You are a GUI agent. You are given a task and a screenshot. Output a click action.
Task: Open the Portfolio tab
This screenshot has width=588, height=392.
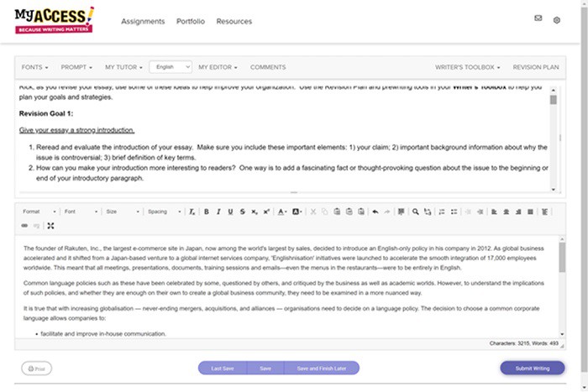[x=190, y=21]
